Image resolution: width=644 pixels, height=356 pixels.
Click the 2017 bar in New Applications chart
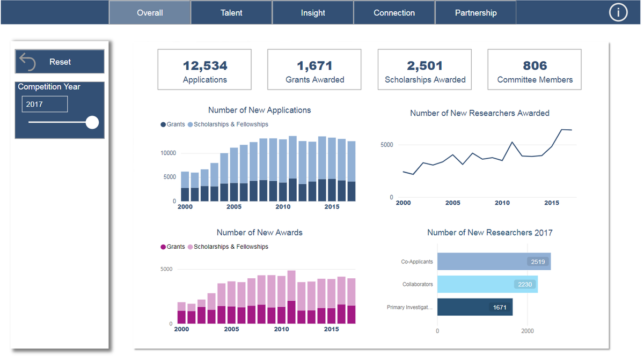coord(351,171)
